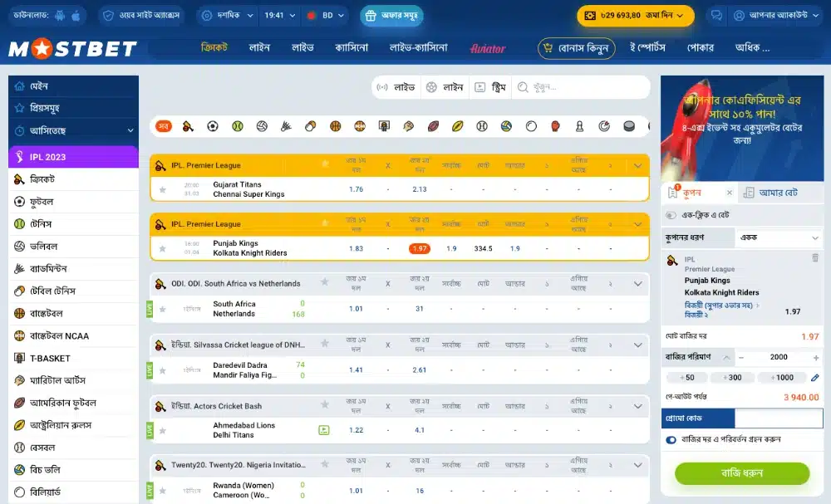Favorite the Ahmedabad Lions vs Delhi Titans match
This screenshot has height=504, width=831.
pyautogui.click(x=163, y=431)
